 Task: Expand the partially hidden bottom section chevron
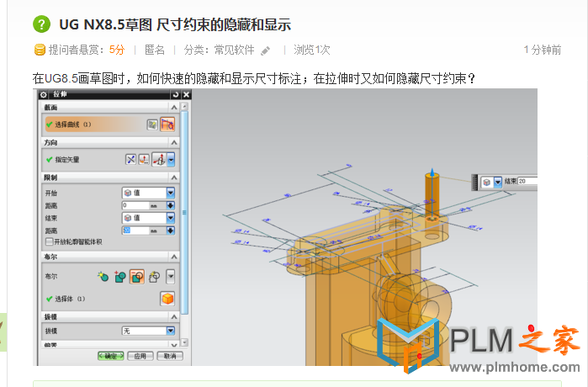174,345
